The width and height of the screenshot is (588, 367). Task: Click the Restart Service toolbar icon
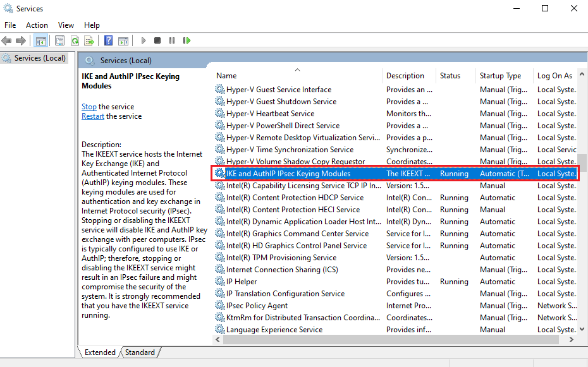(x=187, y=40)
